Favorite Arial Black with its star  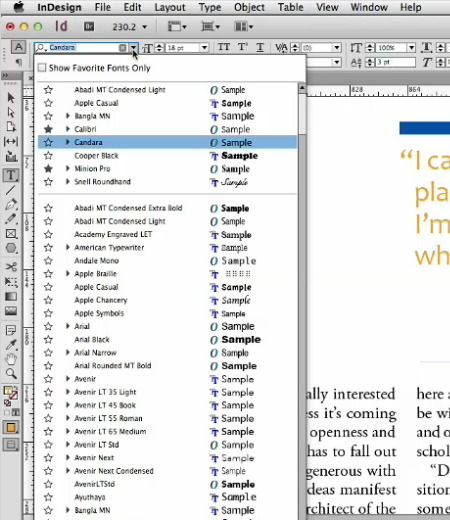pos(48,339)
